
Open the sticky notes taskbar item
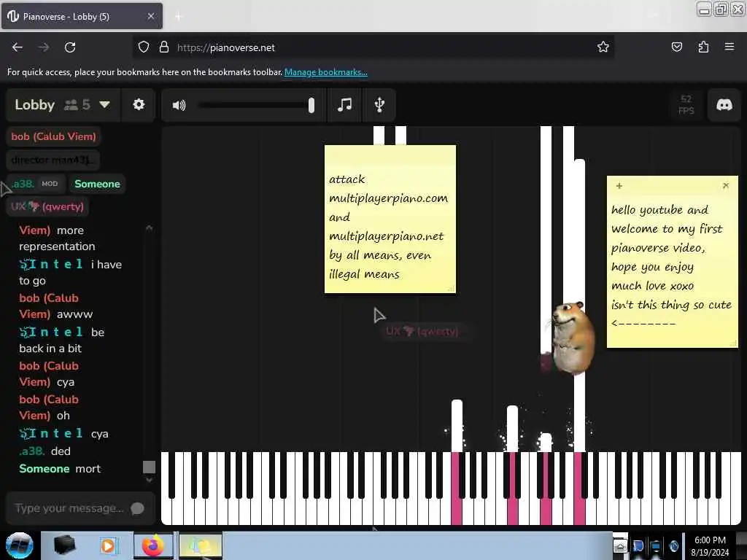201,545
